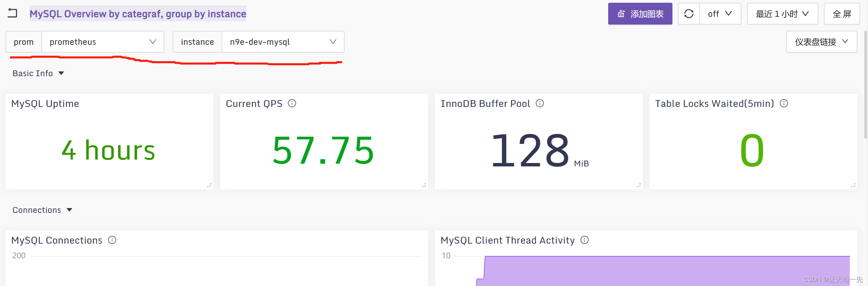Click the Table Locks Waited(5min) panel title
This screenshot has height=286, width=868.
tap(715, 104)
